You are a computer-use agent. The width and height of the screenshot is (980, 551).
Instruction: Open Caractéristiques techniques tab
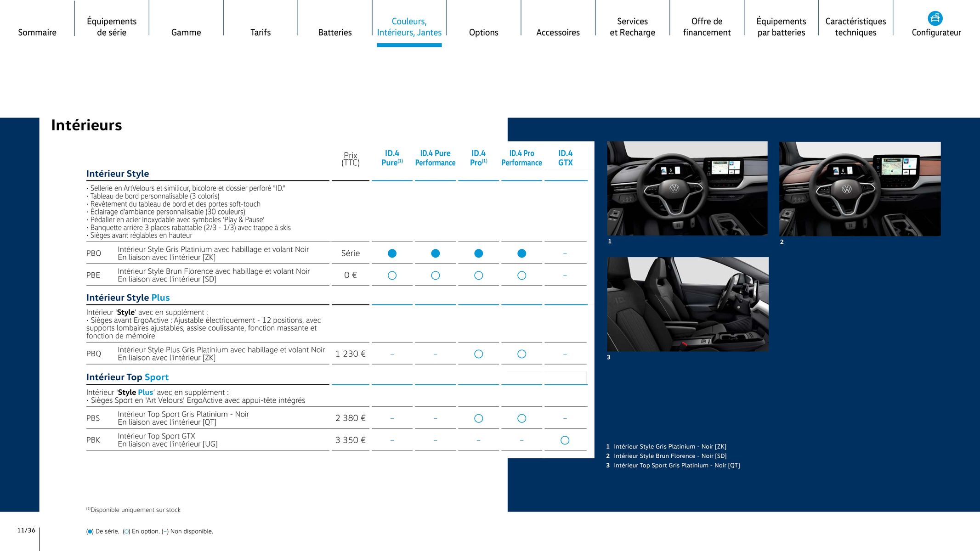856,27
